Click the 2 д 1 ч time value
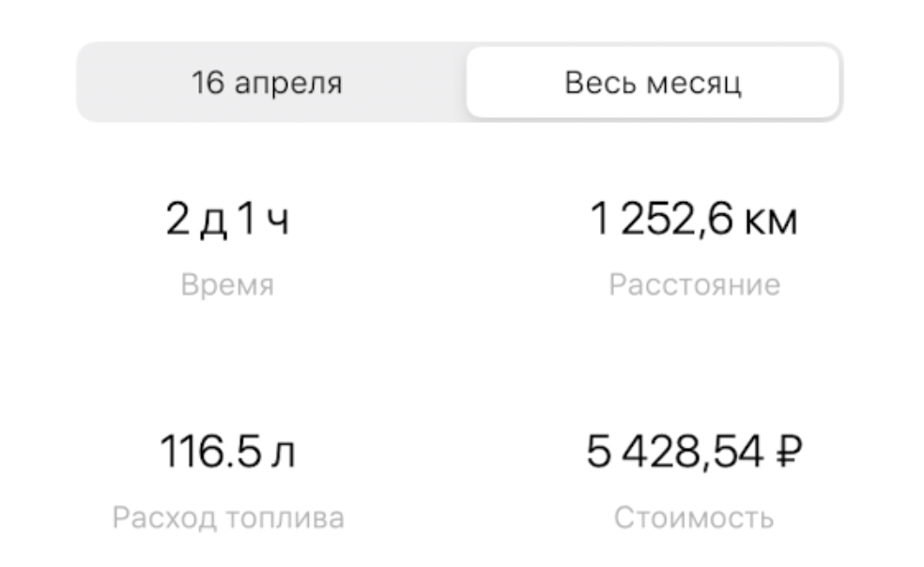The width and height of the screenshot is (924, 567). click(227, 222)
